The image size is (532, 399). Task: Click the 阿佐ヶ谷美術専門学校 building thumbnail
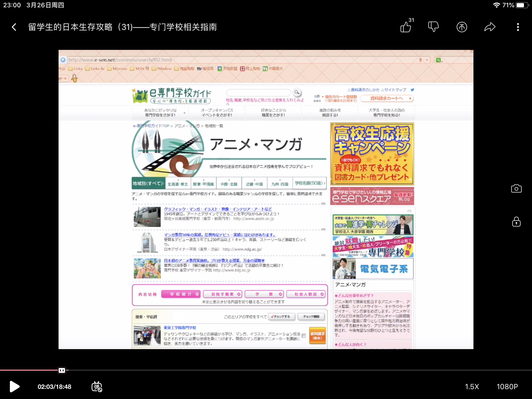pos(147,217)
